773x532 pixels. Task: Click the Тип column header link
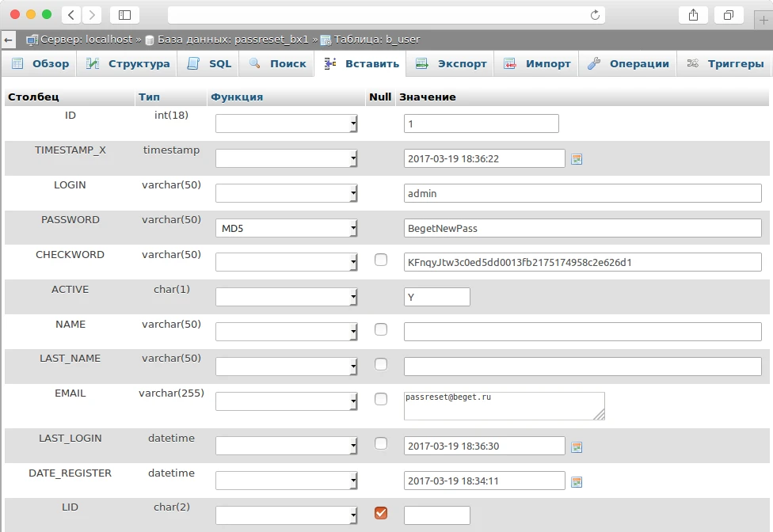point(149,97)
